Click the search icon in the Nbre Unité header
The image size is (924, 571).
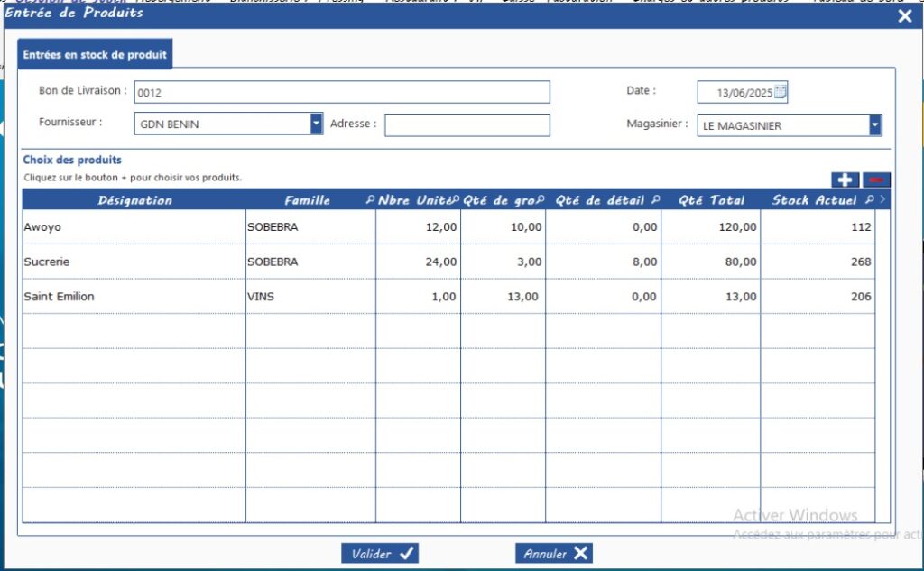456,200
